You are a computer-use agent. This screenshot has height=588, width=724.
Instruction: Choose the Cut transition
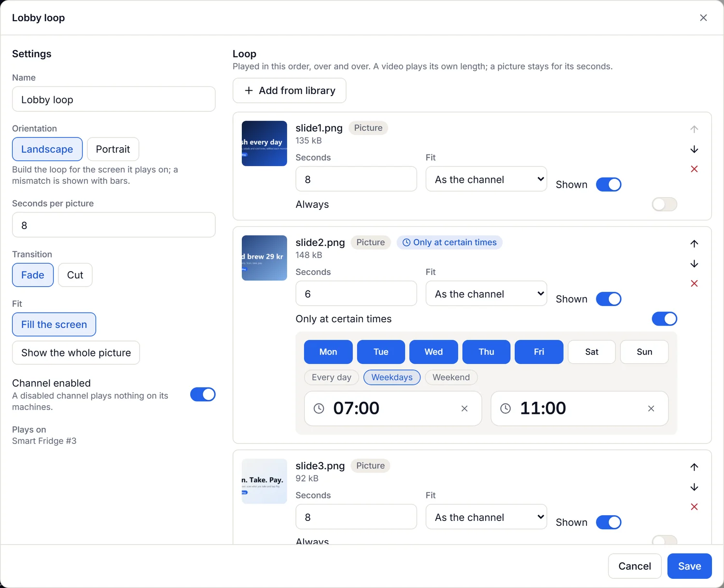(x=75, y=275)
